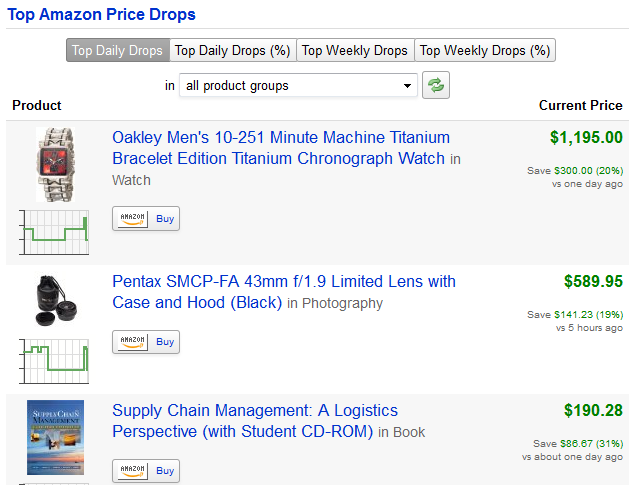Click the Current Price column header
The height and width of the screenshot is (485, 631).
coord(581,105)
